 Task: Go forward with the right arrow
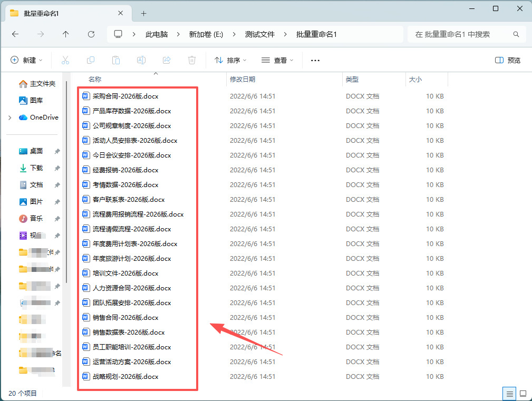(x=41, y=34)
